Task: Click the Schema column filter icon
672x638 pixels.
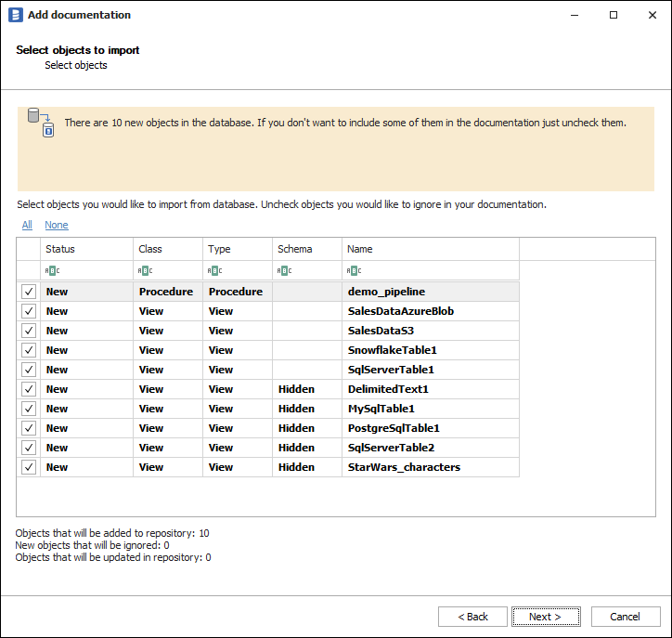Action: click(283, 270)
